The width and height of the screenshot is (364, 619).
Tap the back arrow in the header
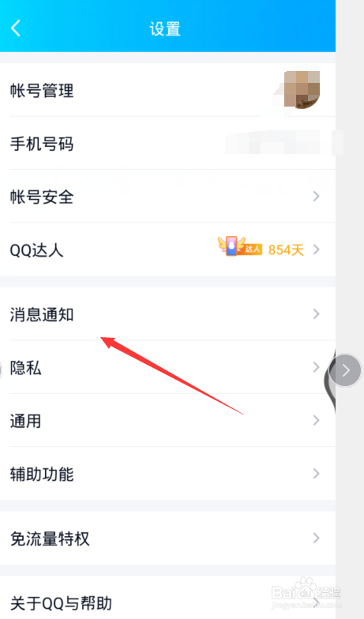coord(16,28)
